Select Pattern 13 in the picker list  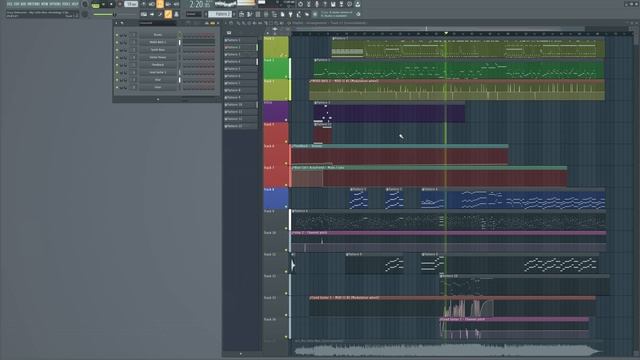click(x=240, y=126)
